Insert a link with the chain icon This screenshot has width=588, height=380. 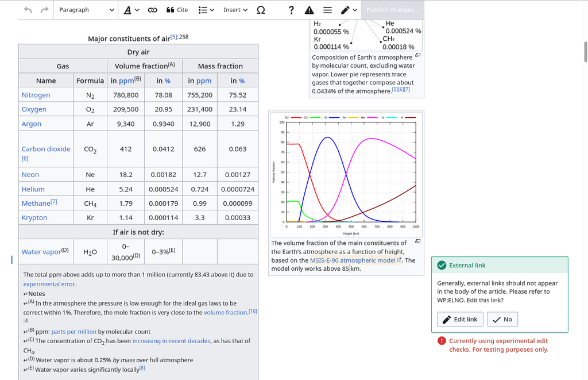152,10
